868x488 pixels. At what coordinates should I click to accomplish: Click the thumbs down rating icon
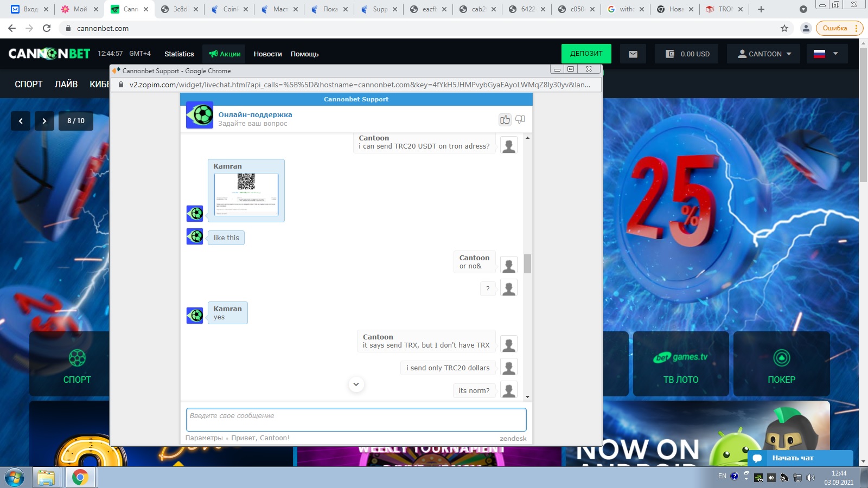coord(520,119)
